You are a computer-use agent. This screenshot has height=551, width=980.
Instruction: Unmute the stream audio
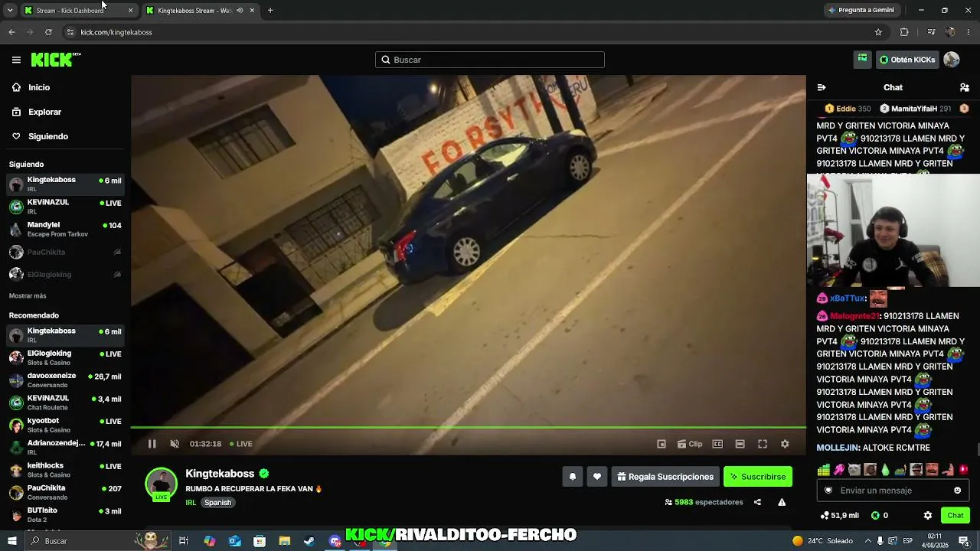175,444
